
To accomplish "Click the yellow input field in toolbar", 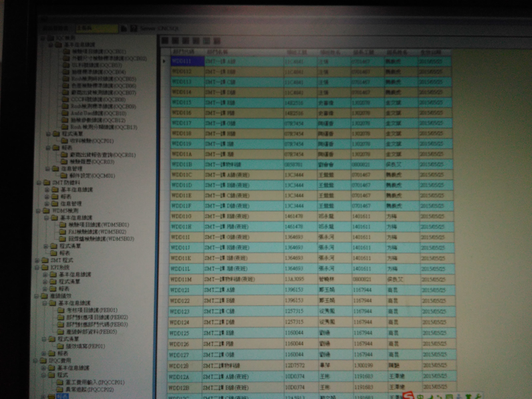I will click(x=97, y=29).
